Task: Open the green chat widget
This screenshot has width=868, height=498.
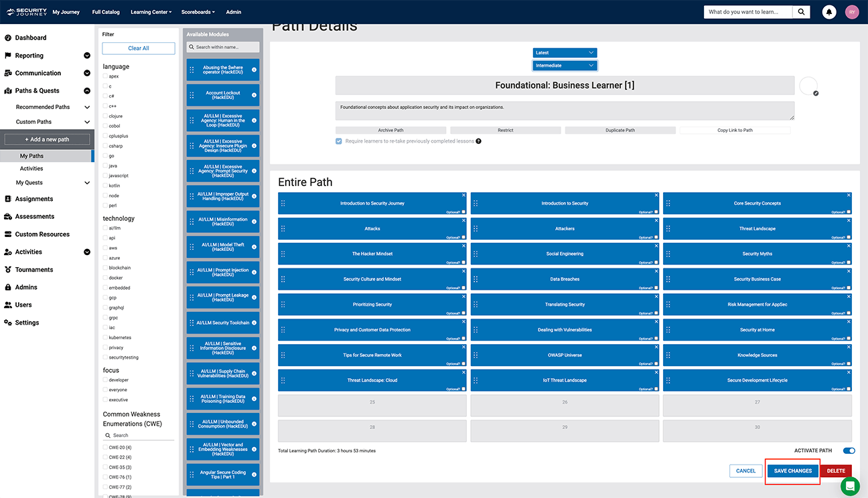Action: pyautogui.click(x=850, y=487)
